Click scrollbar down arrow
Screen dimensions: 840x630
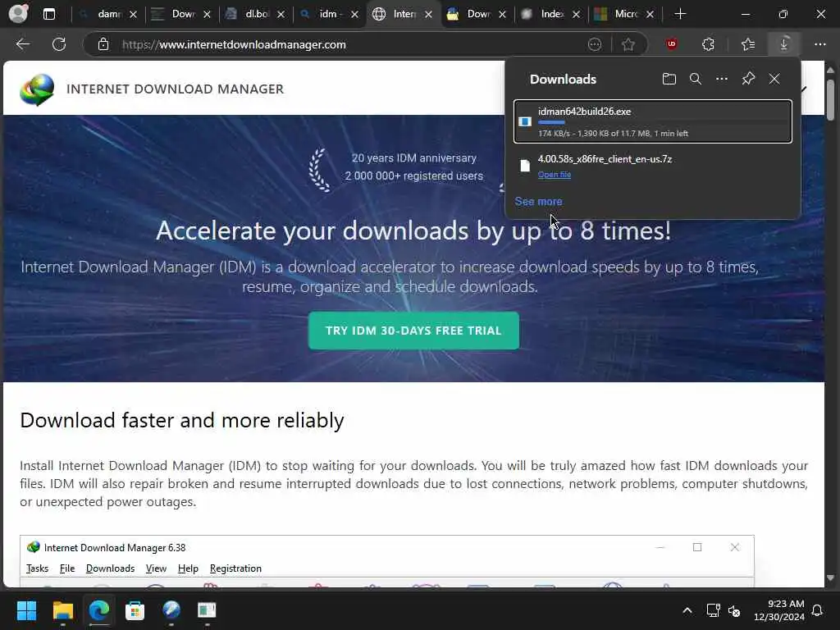(x=830, y=578)
